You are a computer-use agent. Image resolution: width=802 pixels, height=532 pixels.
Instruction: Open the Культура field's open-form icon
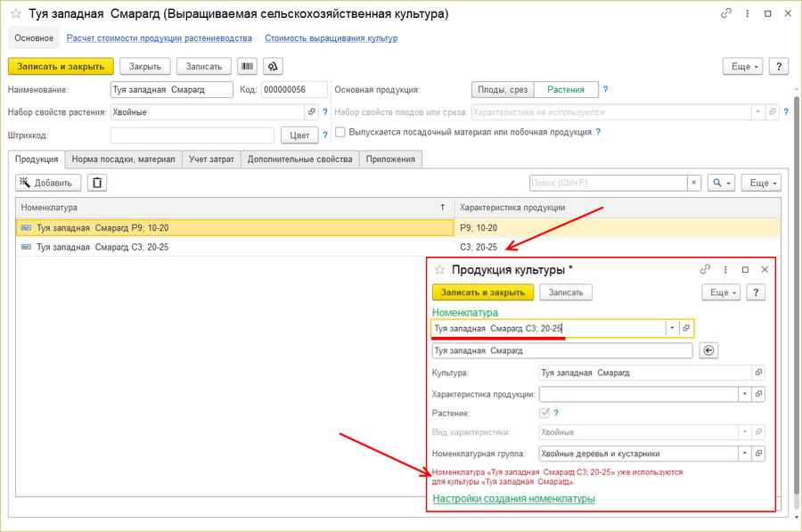758,372
